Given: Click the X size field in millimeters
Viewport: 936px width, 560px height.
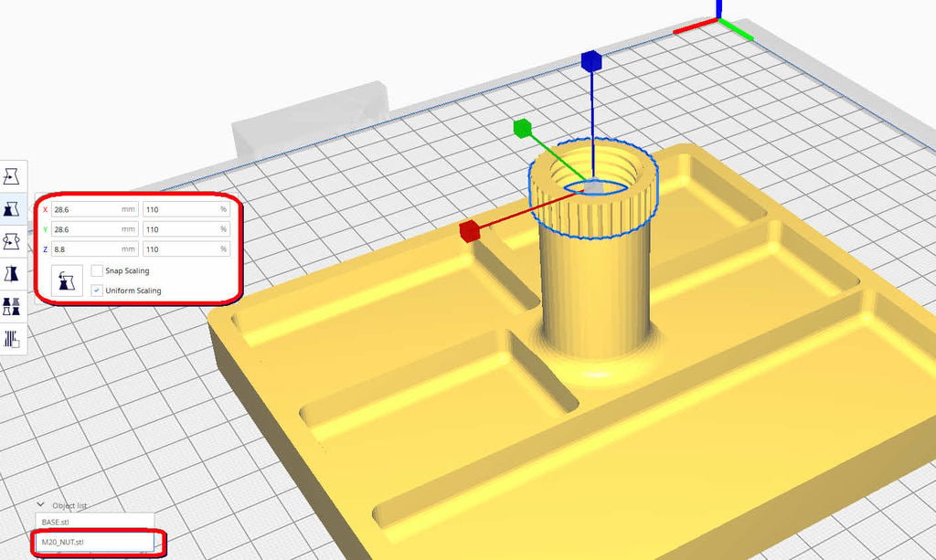Looking at the screenshot, I should (x=95, y=209).
